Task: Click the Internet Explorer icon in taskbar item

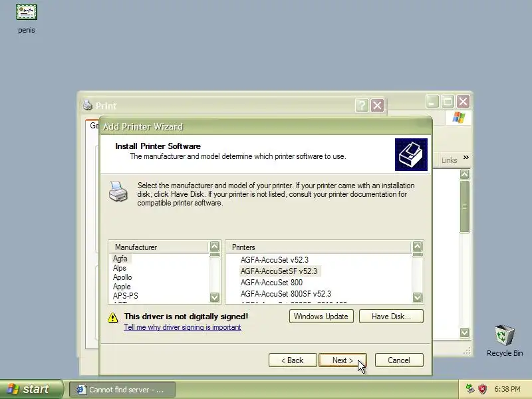Action: tap(81, 390)
